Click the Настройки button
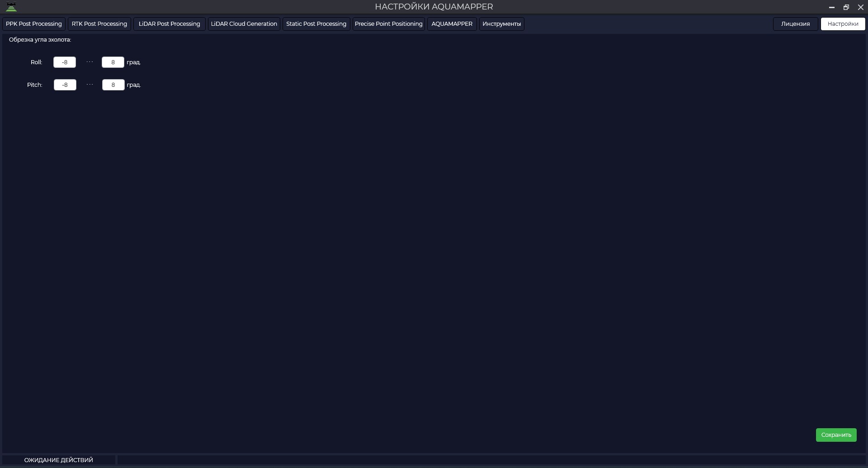 coord(843,24)
